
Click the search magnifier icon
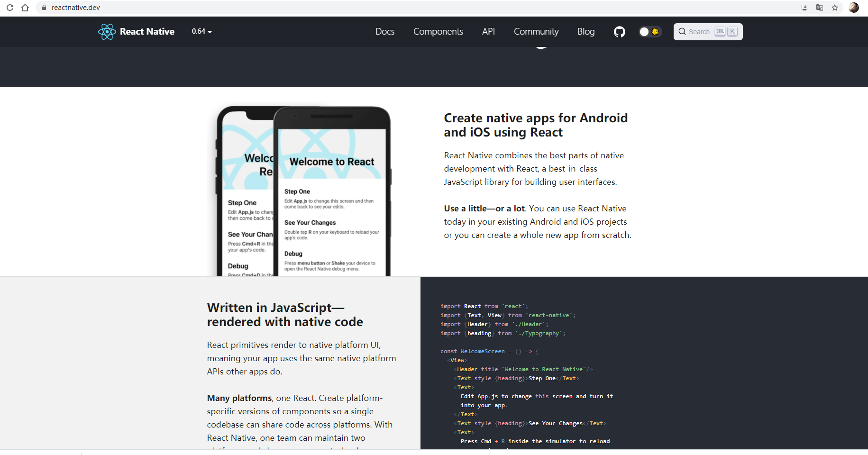[x=683, y=31]
